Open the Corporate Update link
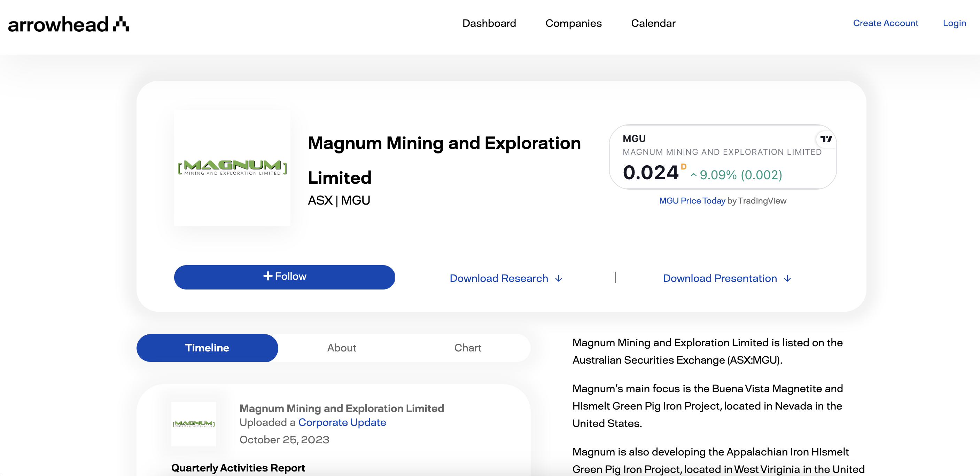 (x=342, y=422)
